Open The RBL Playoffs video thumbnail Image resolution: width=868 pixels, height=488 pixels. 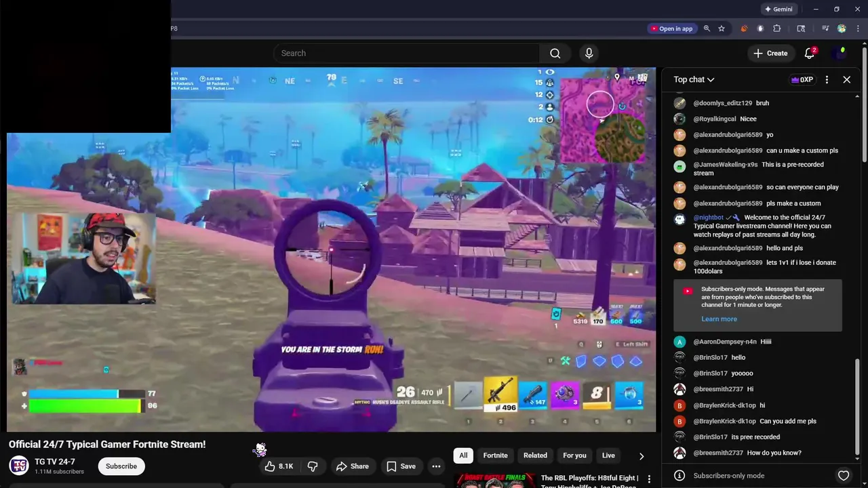pos(494,481)
